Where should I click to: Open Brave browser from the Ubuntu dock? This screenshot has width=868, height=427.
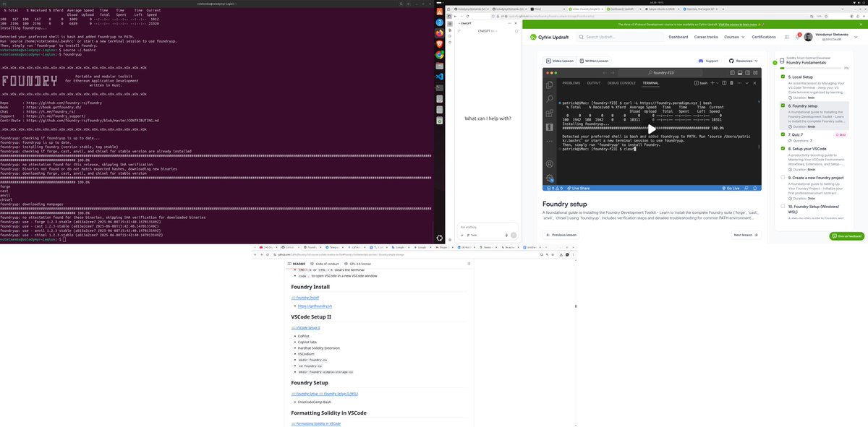coord(440,44)
